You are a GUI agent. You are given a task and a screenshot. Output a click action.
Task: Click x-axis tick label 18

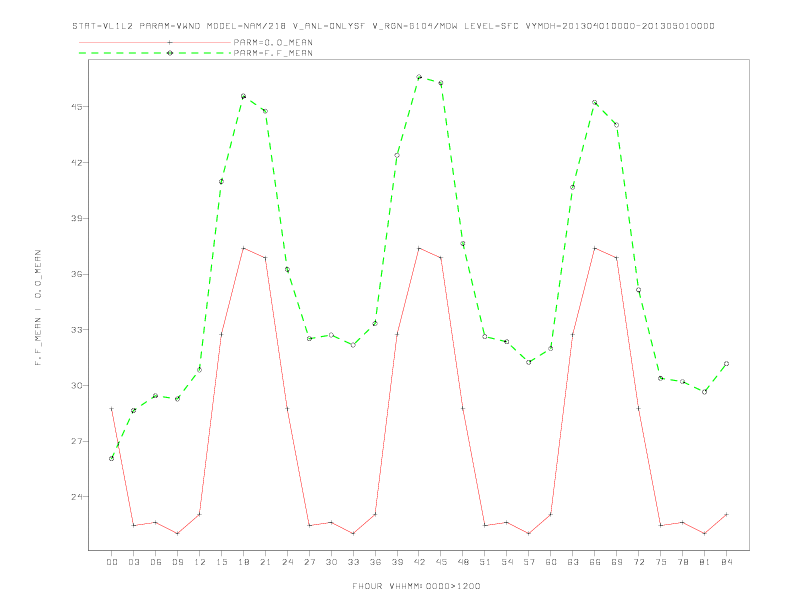243,562
